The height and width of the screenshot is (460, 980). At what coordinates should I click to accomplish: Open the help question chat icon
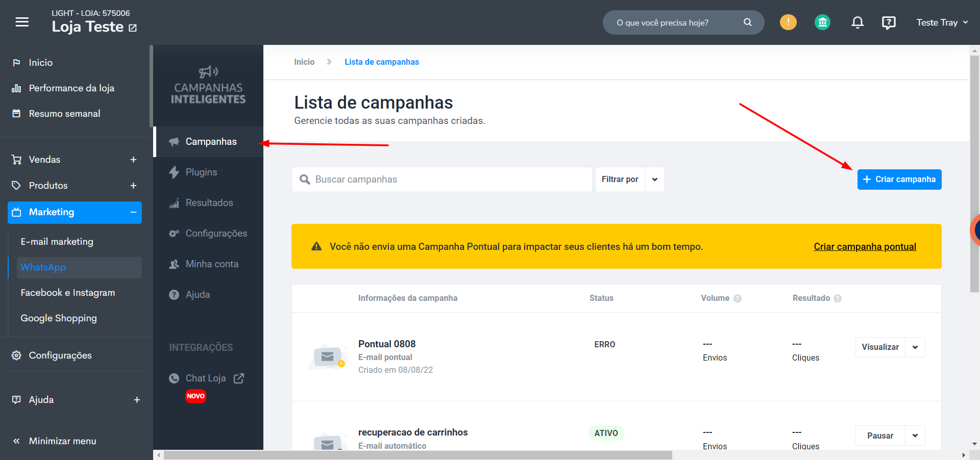click(889, 22)
